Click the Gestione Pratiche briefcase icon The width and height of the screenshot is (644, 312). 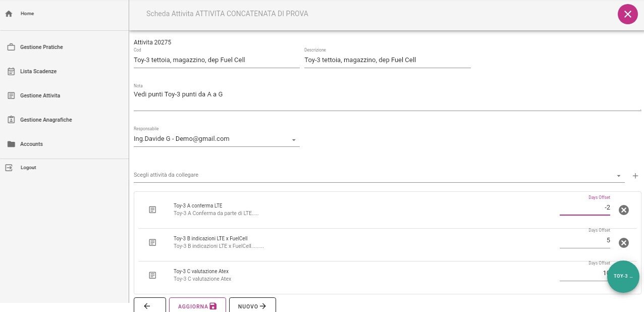tap(11, 47)
